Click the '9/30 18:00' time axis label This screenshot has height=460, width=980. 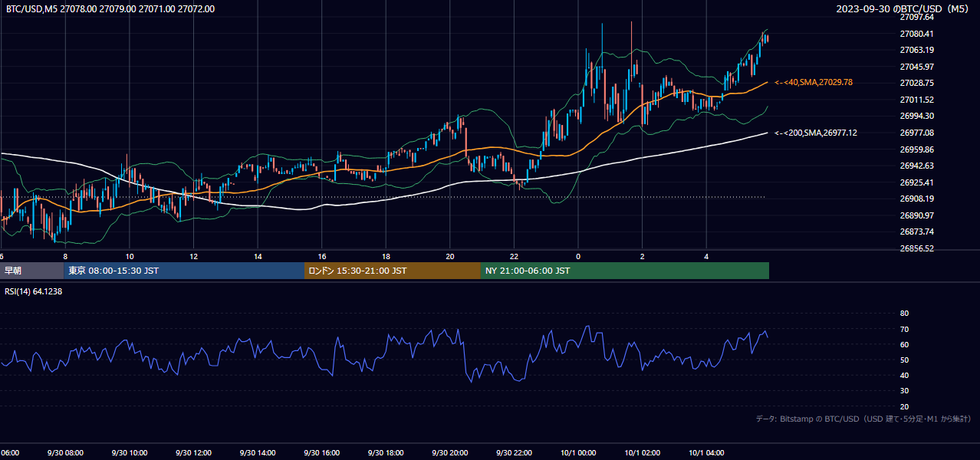click(386, 452)
